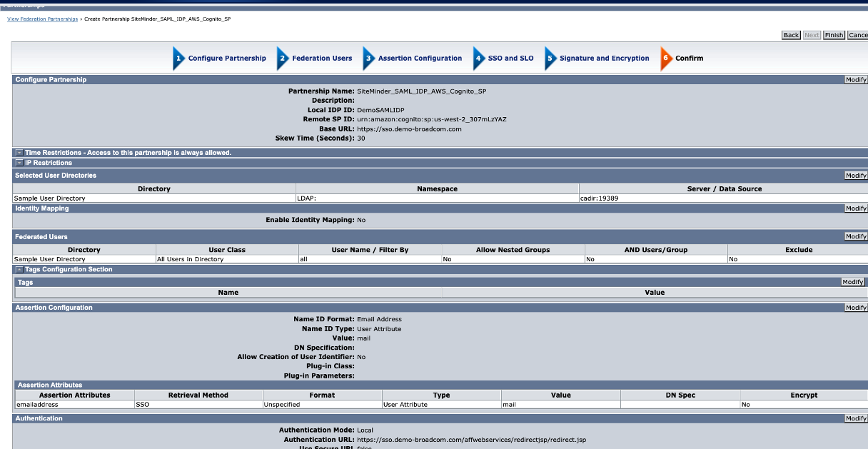The height and width of the screenshot is (449, 868).
Task: Modify the Configure Partnership section
Action: pos(856,80)
